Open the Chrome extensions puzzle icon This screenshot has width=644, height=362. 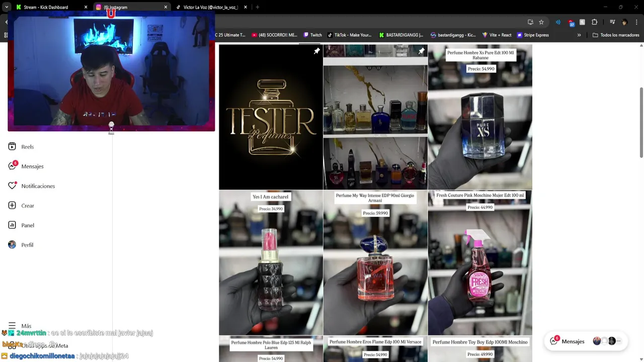pyautogui.click(x=594, y=22)
